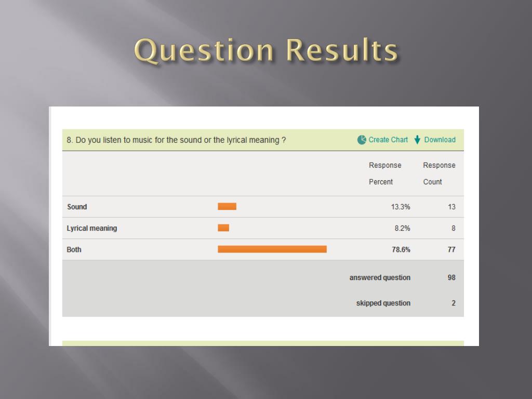Click the Sound row label

77,207
